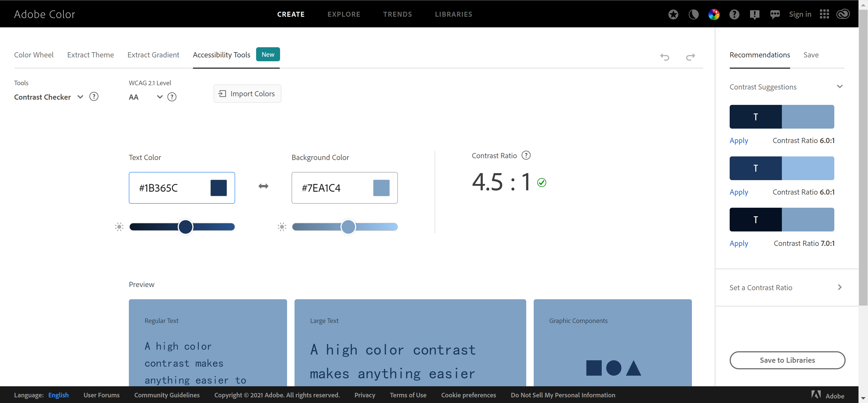Collapse the Contrast Suggestions section
This screenshot has height=403, width=868.
tap(839, 87)
